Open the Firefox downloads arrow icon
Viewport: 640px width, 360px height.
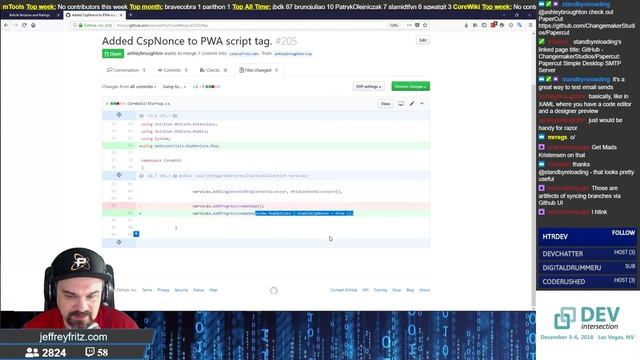[x=466, y=25]
